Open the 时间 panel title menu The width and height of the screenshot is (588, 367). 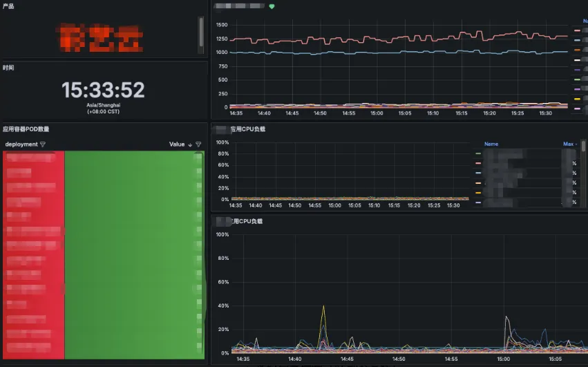[x=8, y=68]
